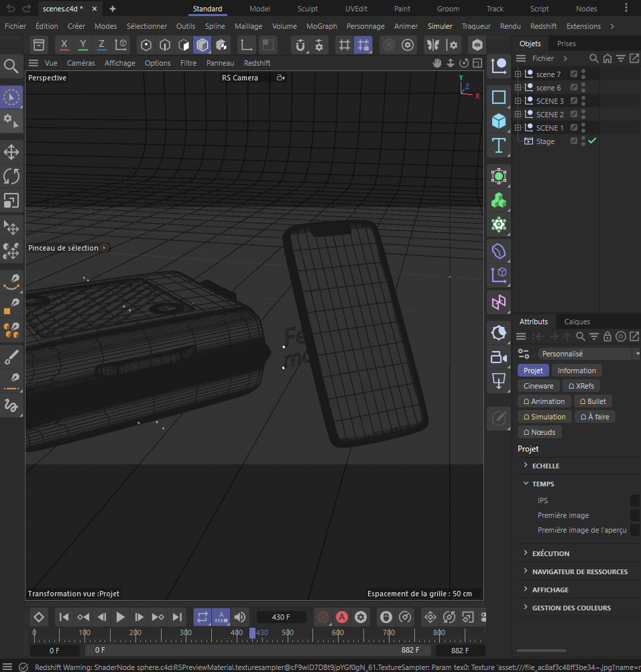Click the 882 F end frame field
Screen dimensions: 641x672
[x=461, y=650]
